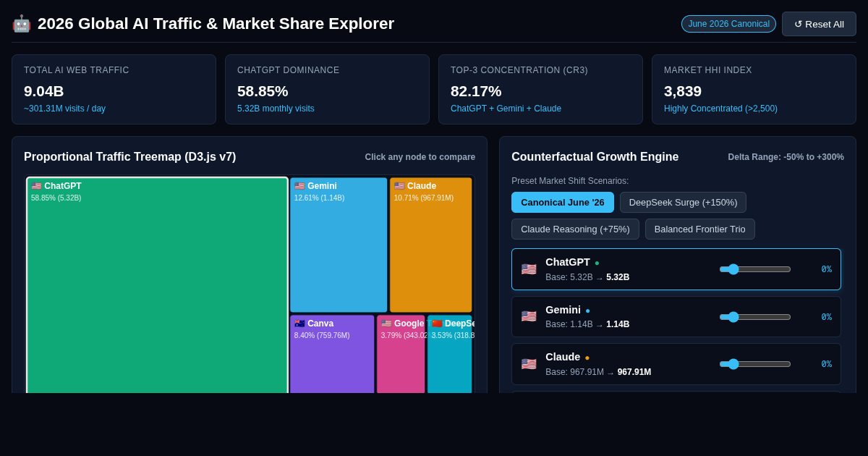Select the Claude treemap node
This screenshot has width=868, height=456.
coord(431,245)
